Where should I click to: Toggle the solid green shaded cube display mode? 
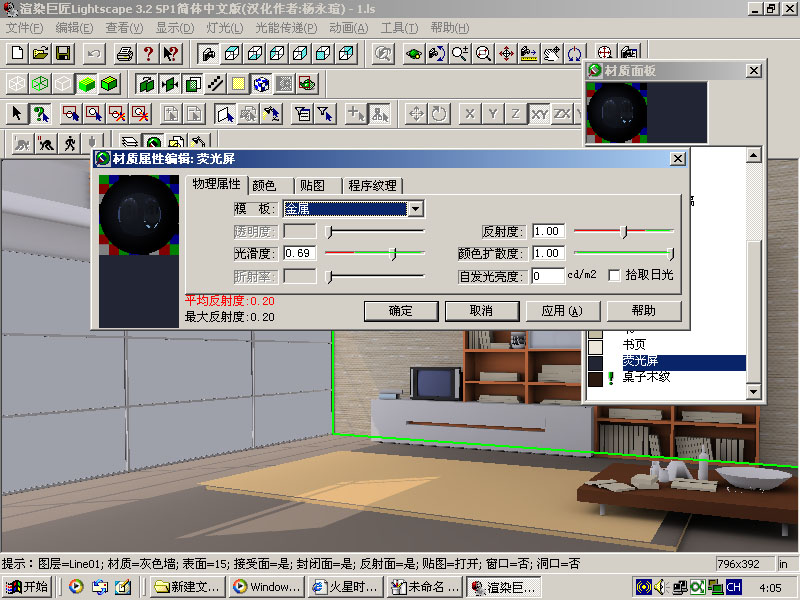[86, 84]
